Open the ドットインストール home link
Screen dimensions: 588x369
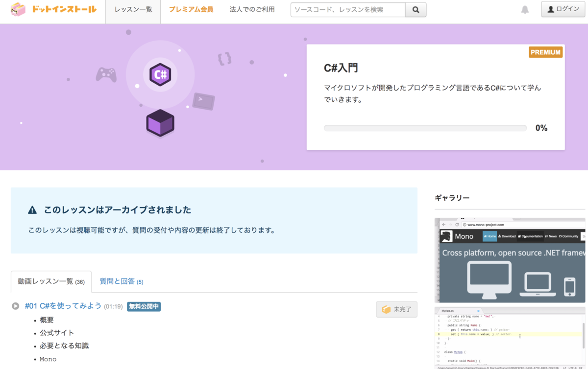(x=64, y=9)
